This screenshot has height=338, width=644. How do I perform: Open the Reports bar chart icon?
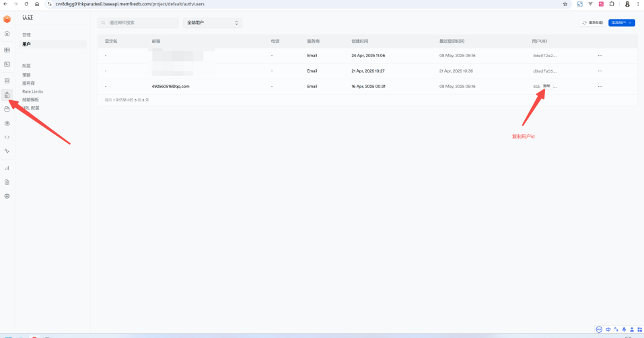click(x=7, y=168)
